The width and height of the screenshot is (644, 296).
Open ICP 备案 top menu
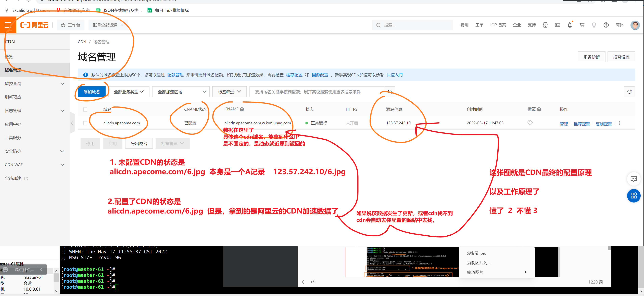(x=498, y=25)
